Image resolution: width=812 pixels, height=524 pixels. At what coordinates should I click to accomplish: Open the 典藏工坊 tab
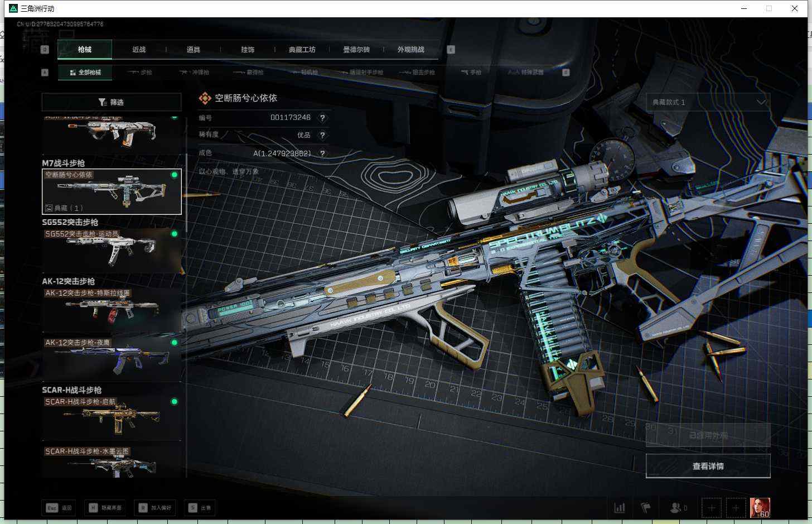coord(302,50)
